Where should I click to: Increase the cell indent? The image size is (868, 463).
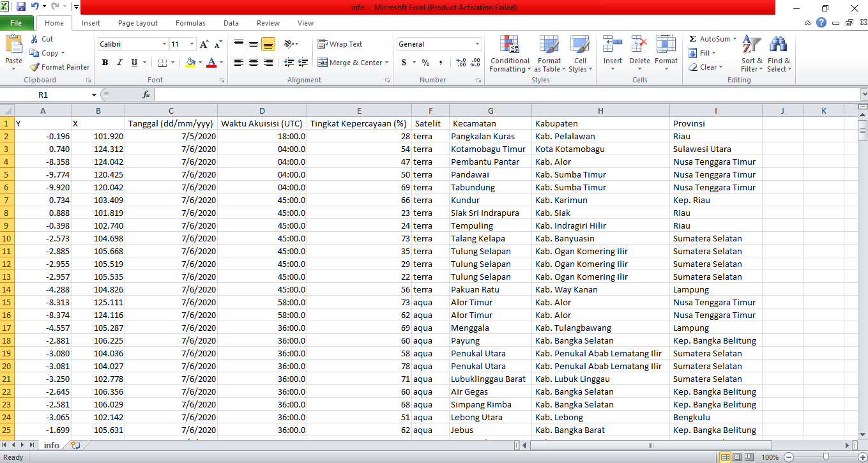coord(302,63)
